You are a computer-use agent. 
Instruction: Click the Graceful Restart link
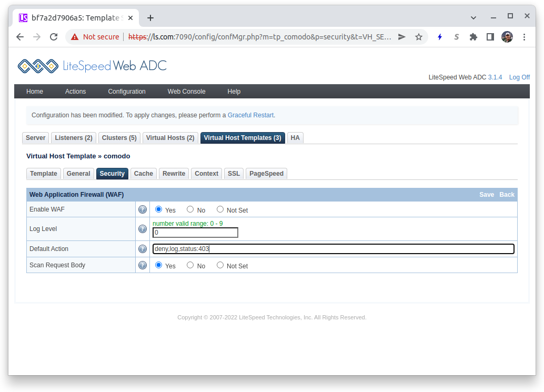click(x=250, y=115)
